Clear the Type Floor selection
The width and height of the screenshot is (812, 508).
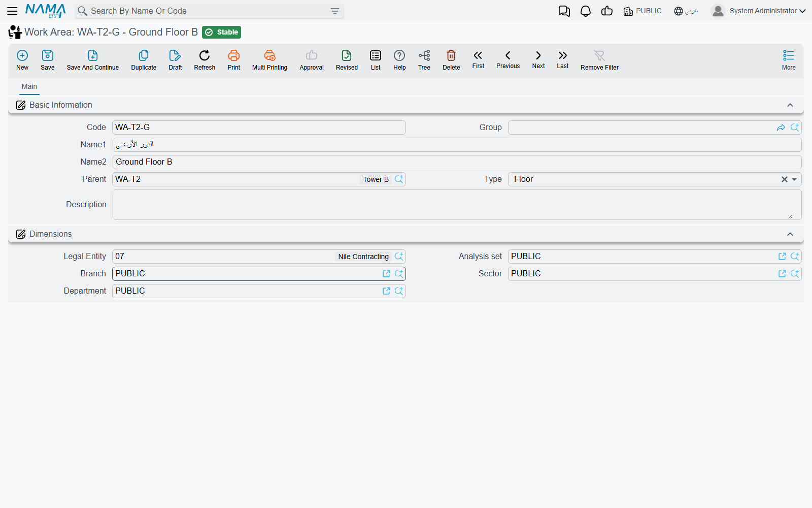[x=785, y=179]
